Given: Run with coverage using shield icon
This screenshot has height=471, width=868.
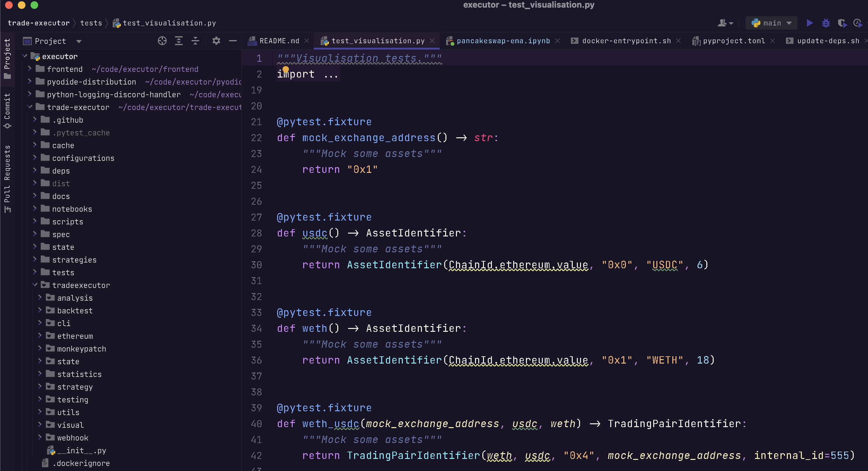Looking at the screenshot, I should pos(842,23).
